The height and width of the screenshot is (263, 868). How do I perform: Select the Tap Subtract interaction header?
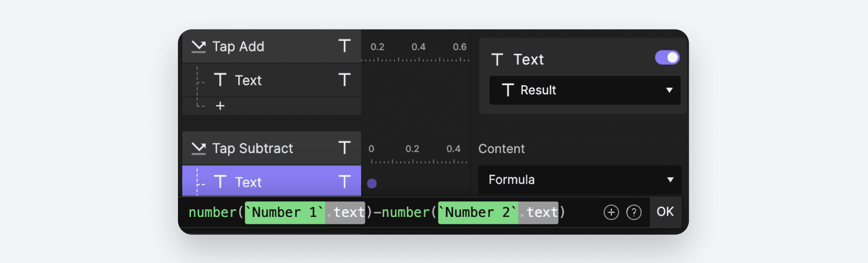[x=252, y=148]
